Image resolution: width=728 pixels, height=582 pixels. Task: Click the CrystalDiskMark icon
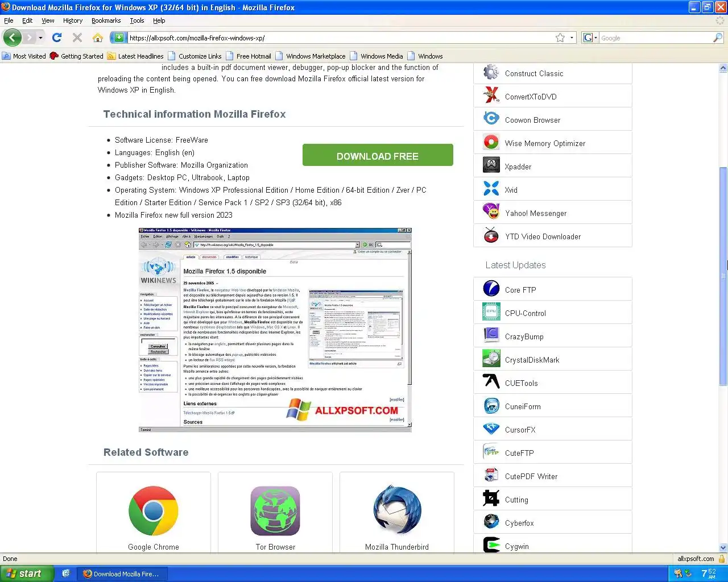click(491, 359)
